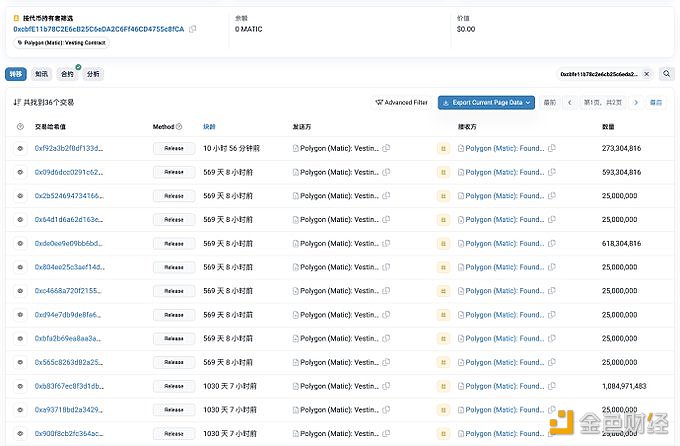View details eye icon for 0xde0ee9e09bb6bd
The image size is (680, 446).
tap(20, 243)
